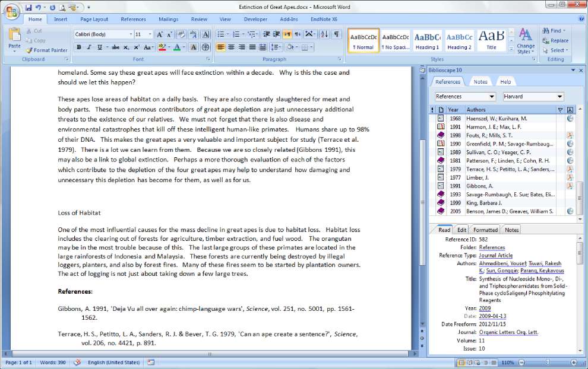Viewport: 588px width, 369px height.
Task: Apply the Heading 1 style
Action: [x=427, y=40]
